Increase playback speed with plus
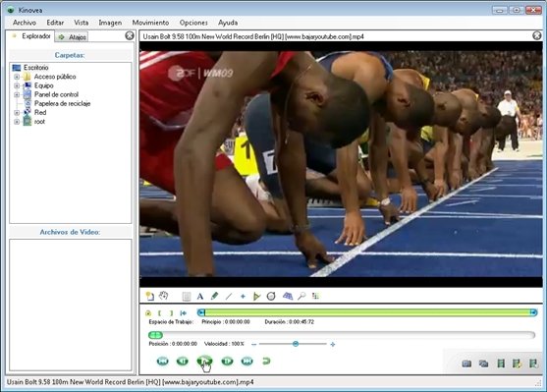This screenshot has height=392, width=547. (333, 344)
